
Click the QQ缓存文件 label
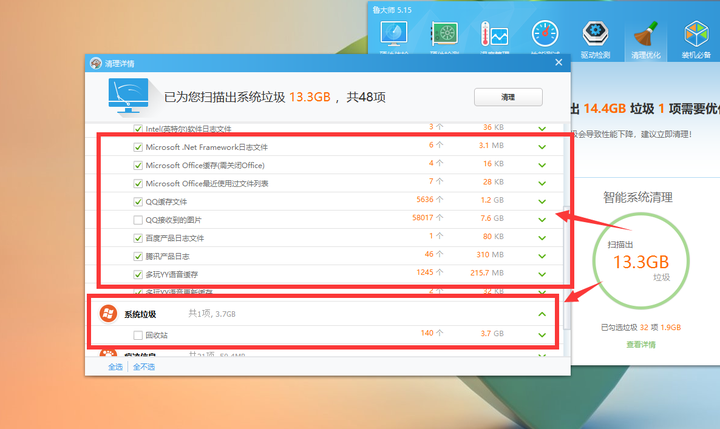pos(166,202)
